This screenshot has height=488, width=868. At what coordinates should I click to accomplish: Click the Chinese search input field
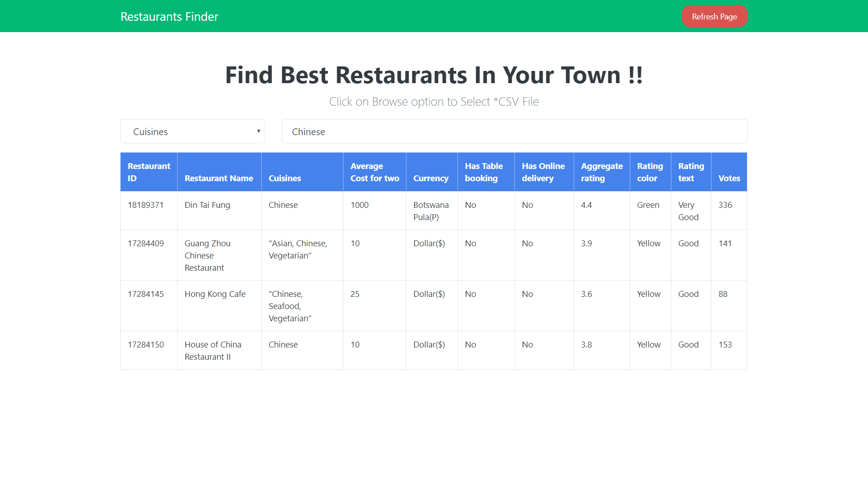point(514,131)
